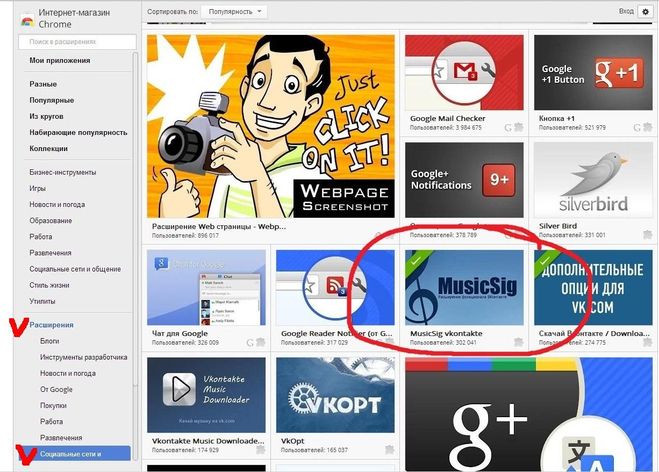Viewport: 659px width, 472px height.
Task: Open the large Google+ translate banner
Action: point(529,414)
